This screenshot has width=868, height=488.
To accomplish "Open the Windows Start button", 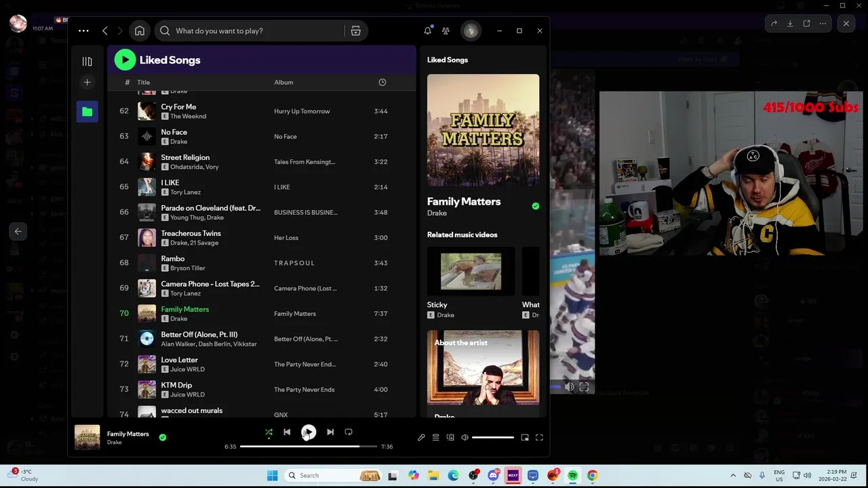I will coord(272,476).
